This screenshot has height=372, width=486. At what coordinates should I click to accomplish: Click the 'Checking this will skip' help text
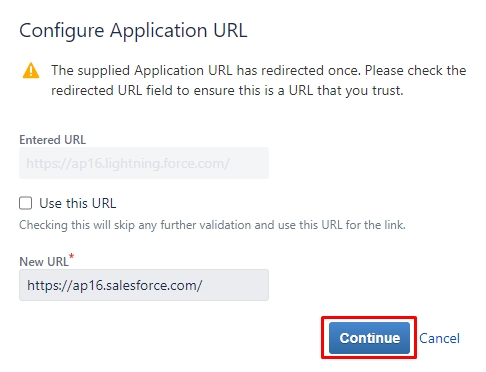212,225
